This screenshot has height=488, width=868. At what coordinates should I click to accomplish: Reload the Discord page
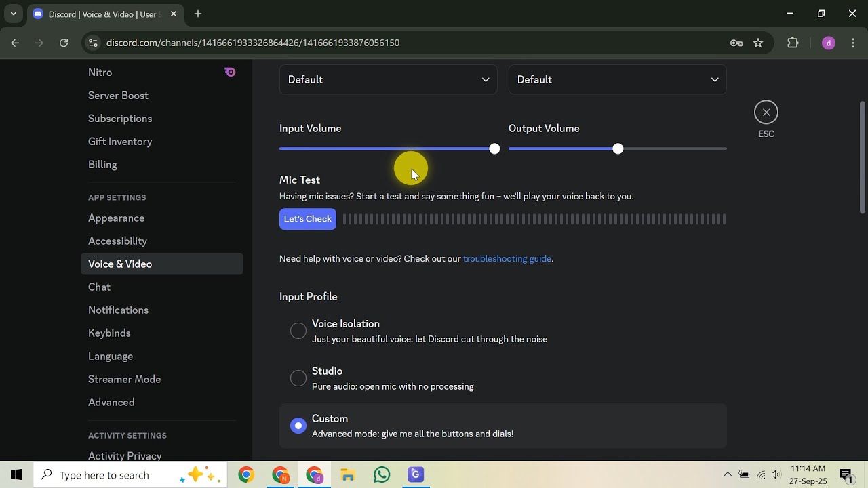(64, 43)
